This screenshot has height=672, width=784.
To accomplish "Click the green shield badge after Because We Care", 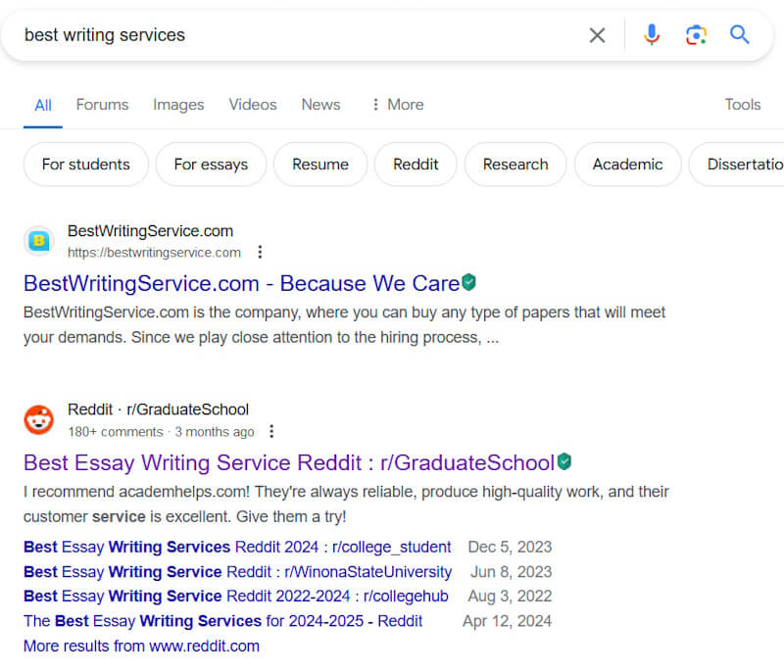I will pyautogui.click(x=468, y=282).
